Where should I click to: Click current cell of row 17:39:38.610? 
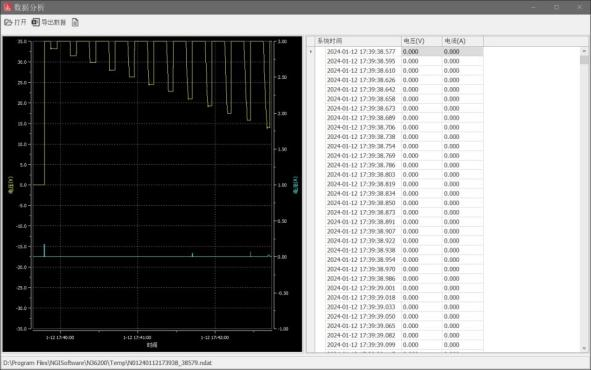(462, 70)
